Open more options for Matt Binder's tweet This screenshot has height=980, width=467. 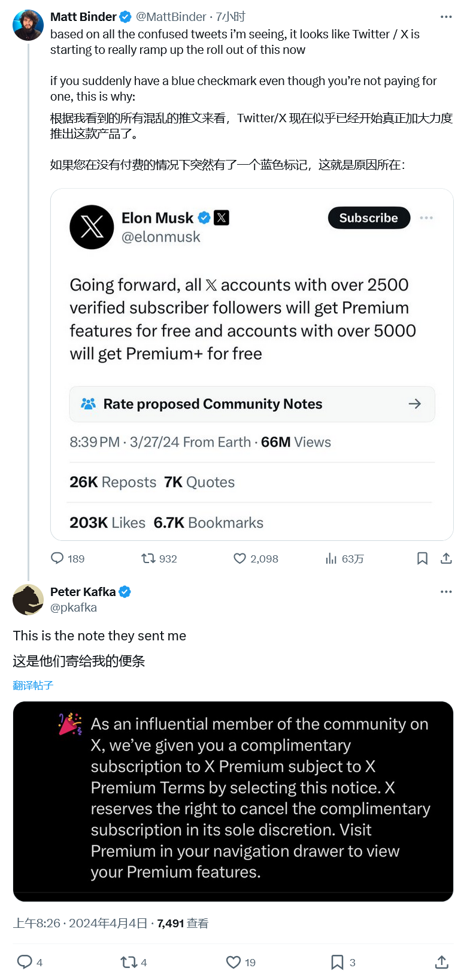tap(446, 17)
